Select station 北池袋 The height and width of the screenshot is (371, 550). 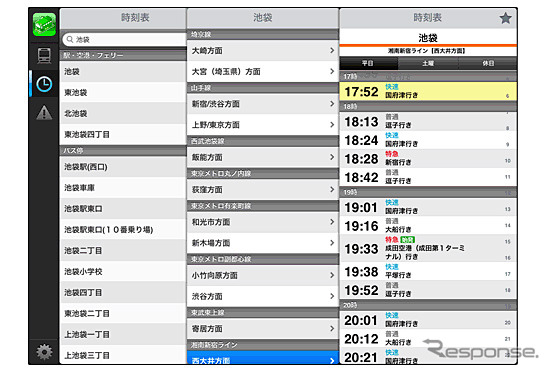(123, 114)
